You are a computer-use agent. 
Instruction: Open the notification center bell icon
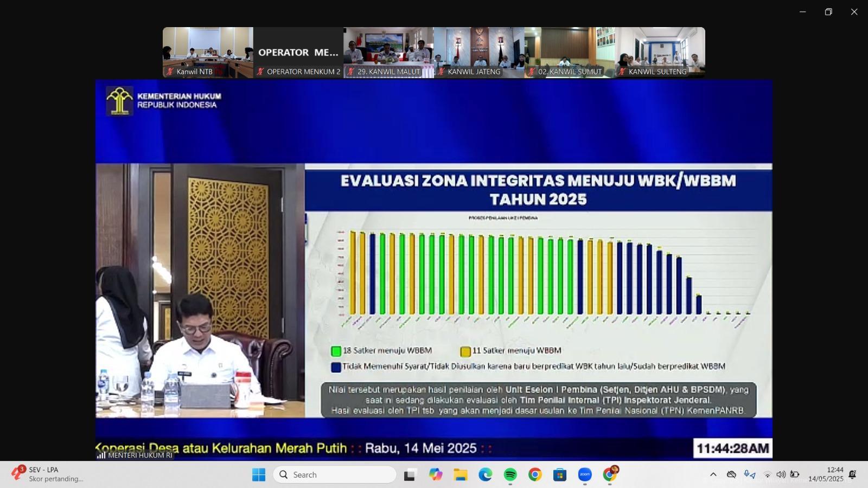click(x=852, y=474)
